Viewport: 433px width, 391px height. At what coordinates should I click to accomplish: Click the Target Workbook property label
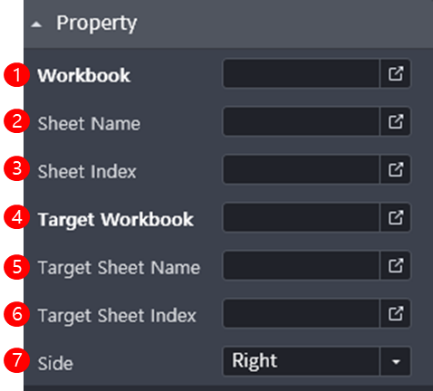(x=116, y=220)
